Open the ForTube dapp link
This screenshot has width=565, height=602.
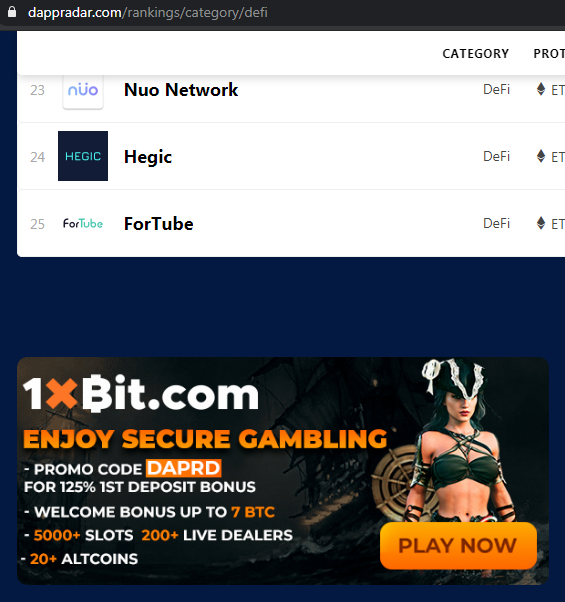pyautogui.click(x=159, y=224)
